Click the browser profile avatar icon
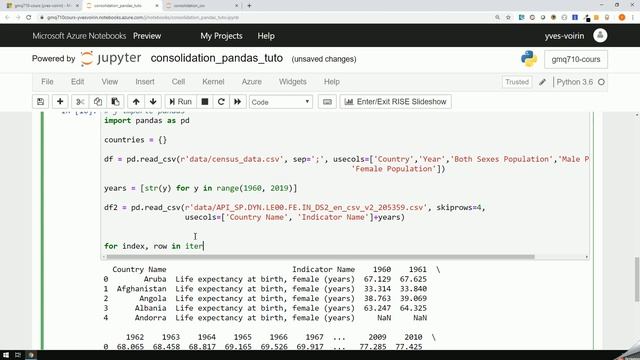The height and width of the screenshot is (360, 640). click(622, 18)
